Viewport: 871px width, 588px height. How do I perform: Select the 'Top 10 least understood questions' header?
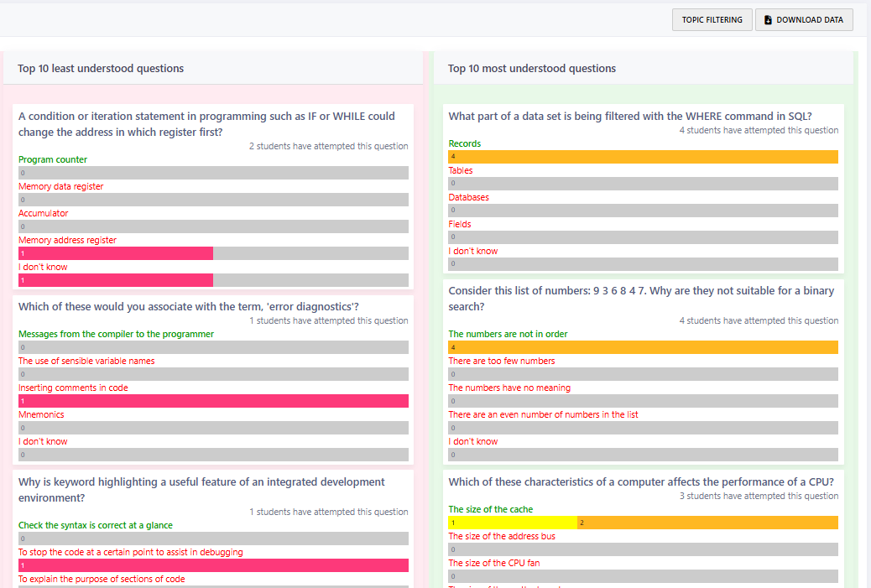coord(101,69)
